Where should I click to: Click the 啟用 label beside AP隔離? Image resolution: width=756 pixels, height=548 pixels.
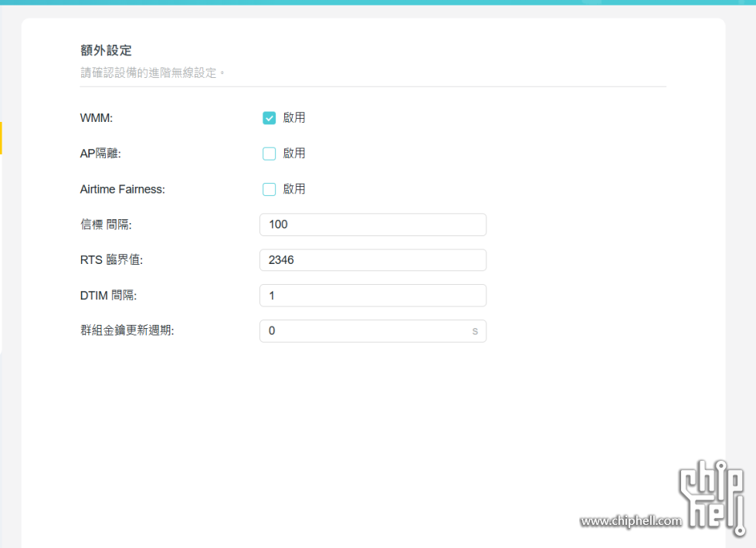point(296,153)
